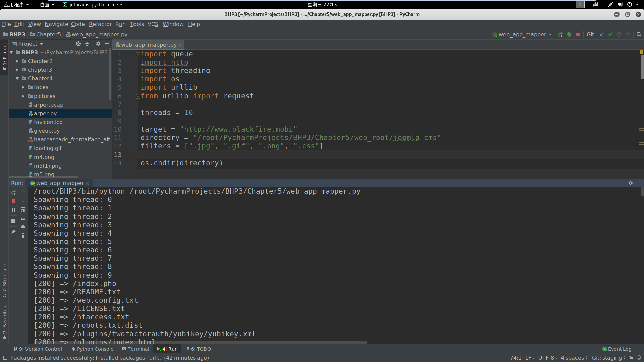Stop the running process in Run panel
Image resolution: width=644 pixels, height=362 pixels.
(x=13, y=201)
